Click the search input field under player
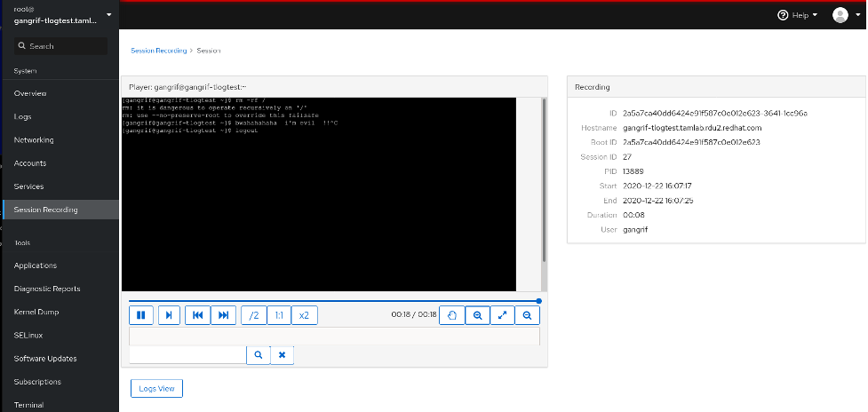Screen dimensions: 868x412 tap(187, 354)
